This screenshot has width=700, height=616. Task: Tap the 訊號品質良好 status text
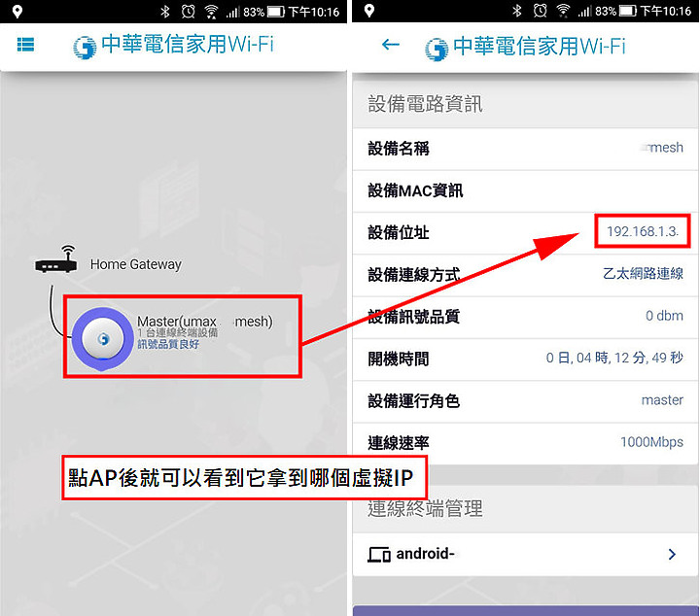click(168, 344)
